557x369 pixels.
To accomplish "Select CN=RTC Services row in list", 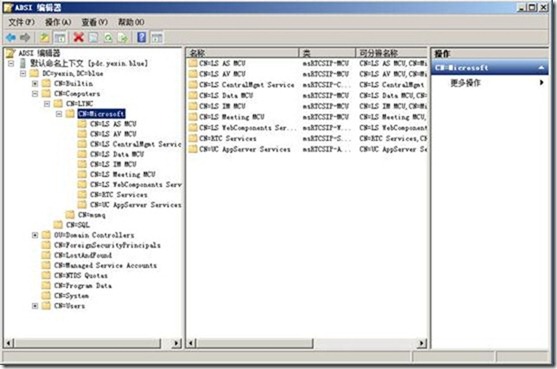I will 307,138.
